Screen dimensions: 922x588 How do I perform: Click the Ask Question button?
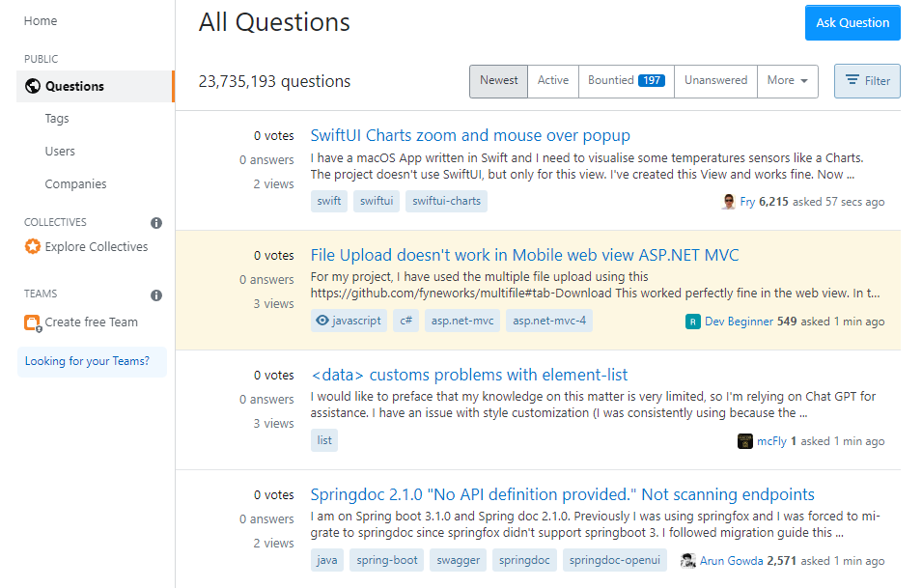(852, 23)
